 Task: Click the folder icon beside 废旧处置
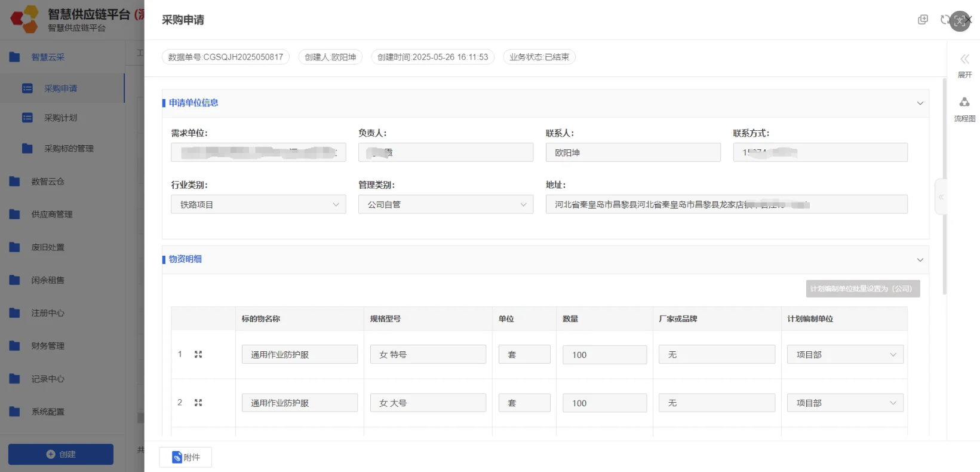coord(15,247)
